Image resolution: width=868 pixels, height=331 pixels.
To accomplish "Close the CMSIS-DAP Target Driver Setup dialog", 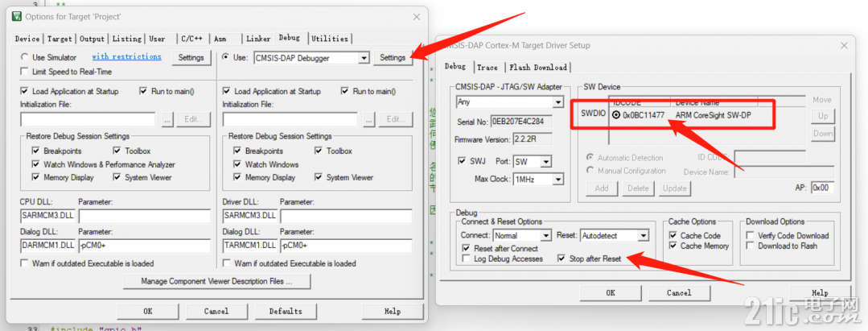I will [844, 45].
